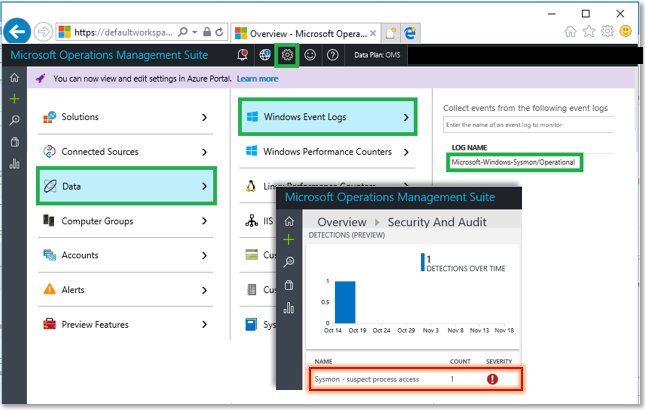Click the green plus icon in the overlay sidebar
The height and width of the screenshot is (410, 645).
[x=289, y=239]
